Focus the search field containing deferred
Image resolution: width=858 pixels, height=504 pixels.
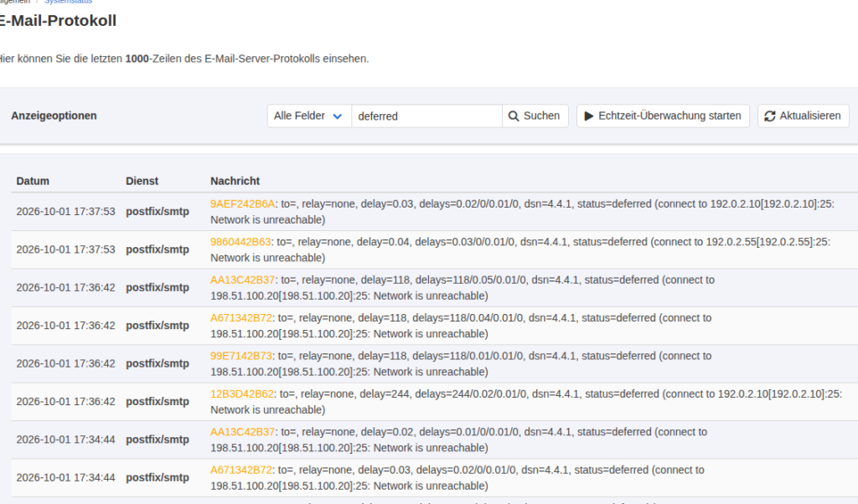[x=426, y=116]
